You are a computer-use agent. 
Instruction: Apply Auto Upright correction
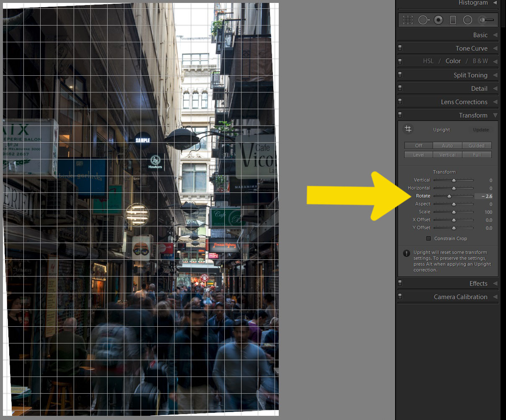point(447,146)
